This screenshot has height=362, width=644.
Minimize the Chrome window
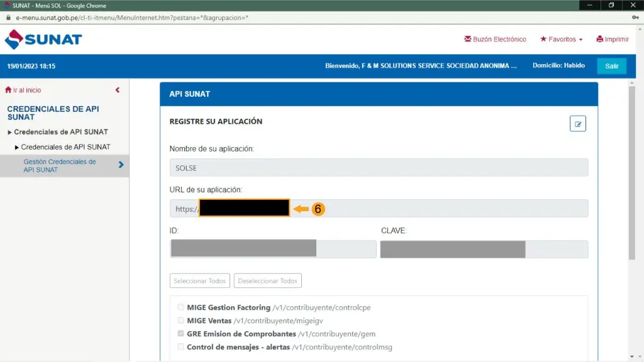tap(590, 5)
